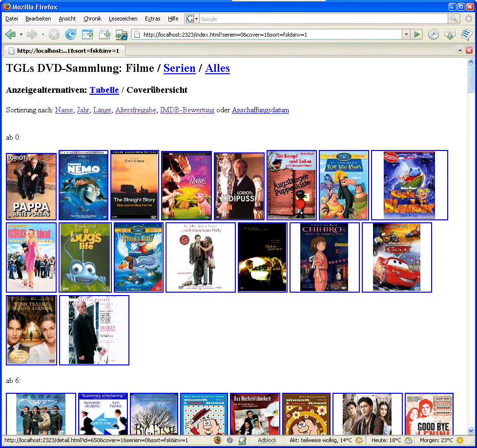The image size is (477, 448).
Task: Click the green Go button beside URL
Action: point(417,34)
